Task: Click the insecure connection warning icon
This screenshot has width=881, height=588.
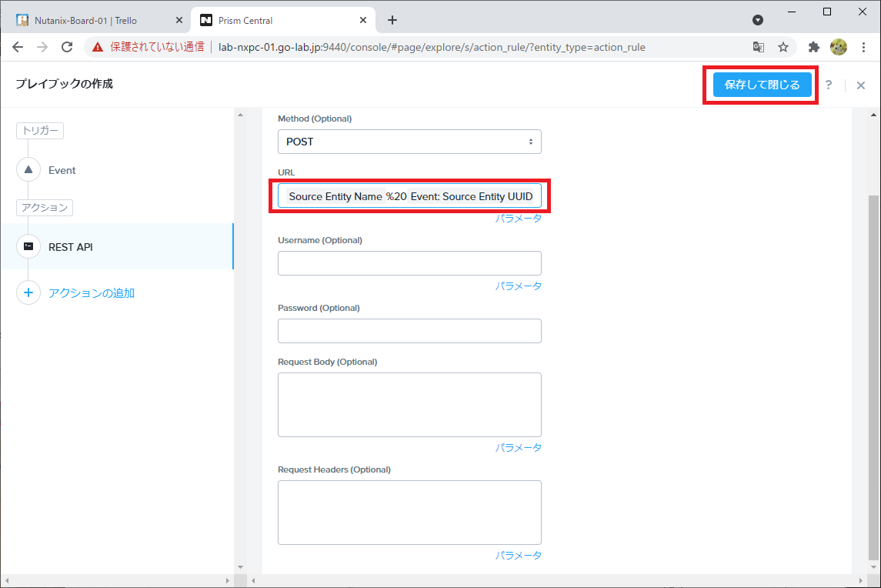Action: [98, 47]
